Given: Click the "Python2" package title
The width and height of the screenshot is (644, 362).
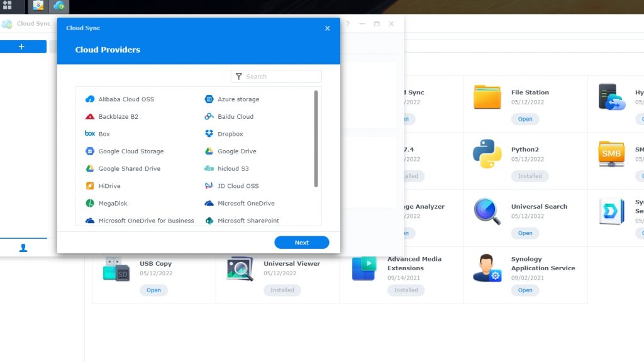Looking at the screenshot, I should tap(525, 150).
